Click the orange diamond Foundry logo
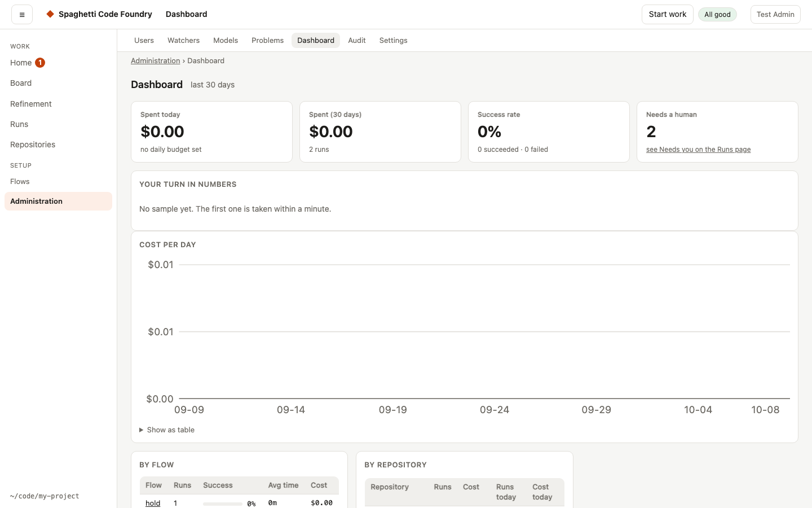The image size is (812, 508). pyautogui.click(x=50, y=14)
